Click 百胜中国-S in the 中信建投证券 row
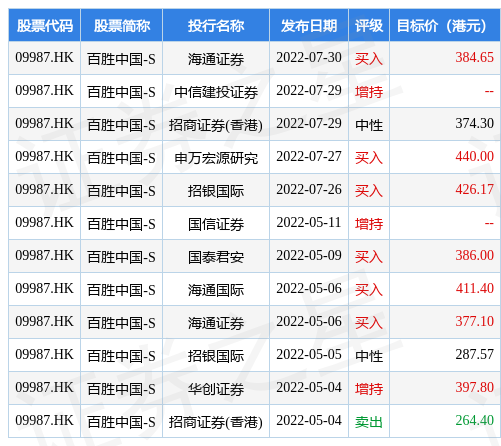 tap(122, 92)
